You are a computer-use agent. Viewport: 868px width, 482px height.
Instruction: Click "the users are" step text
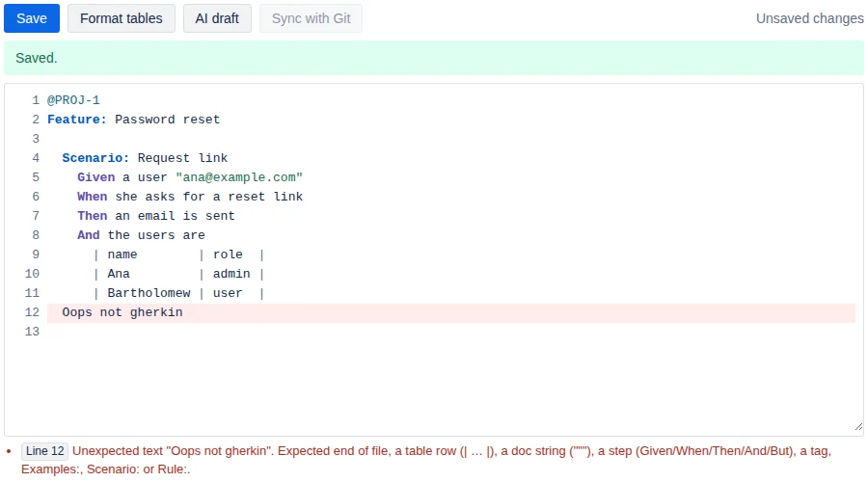[x=156, y=235]
